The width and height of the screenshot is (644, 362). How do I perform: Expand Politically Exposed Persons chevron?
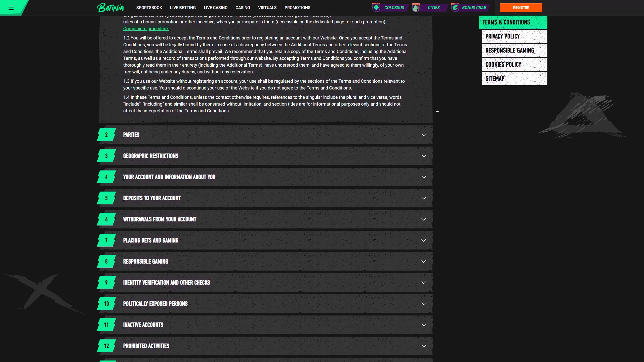coord(424,304)
